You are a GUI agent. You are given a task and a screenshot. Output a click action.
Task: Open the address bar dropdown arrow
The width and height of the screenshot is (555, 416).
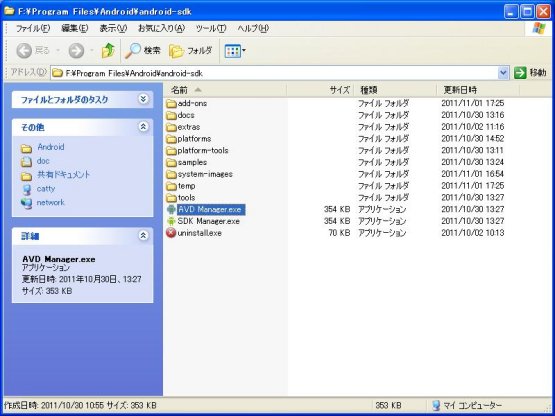click(503, 73)
